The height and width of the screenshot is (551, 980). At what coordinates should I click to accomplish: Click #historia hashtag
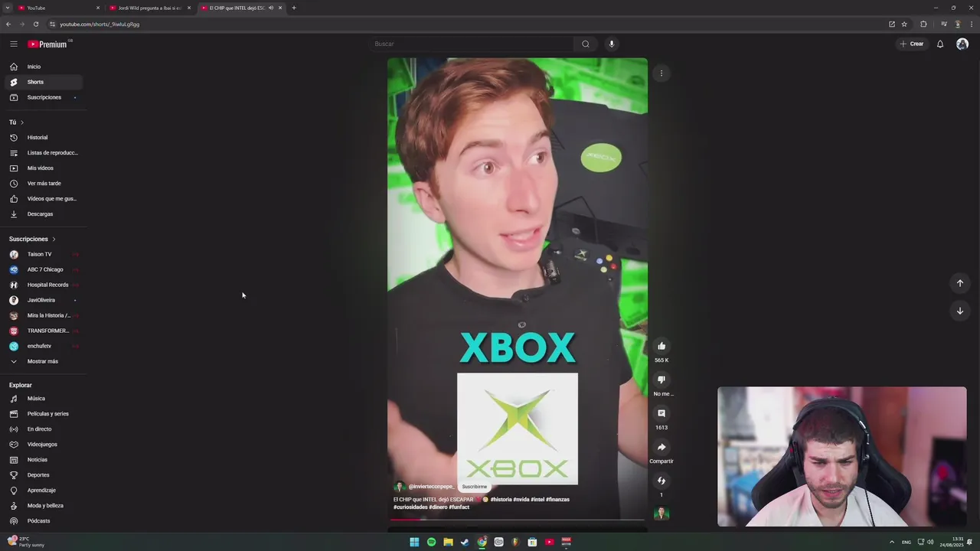[501, 500]
